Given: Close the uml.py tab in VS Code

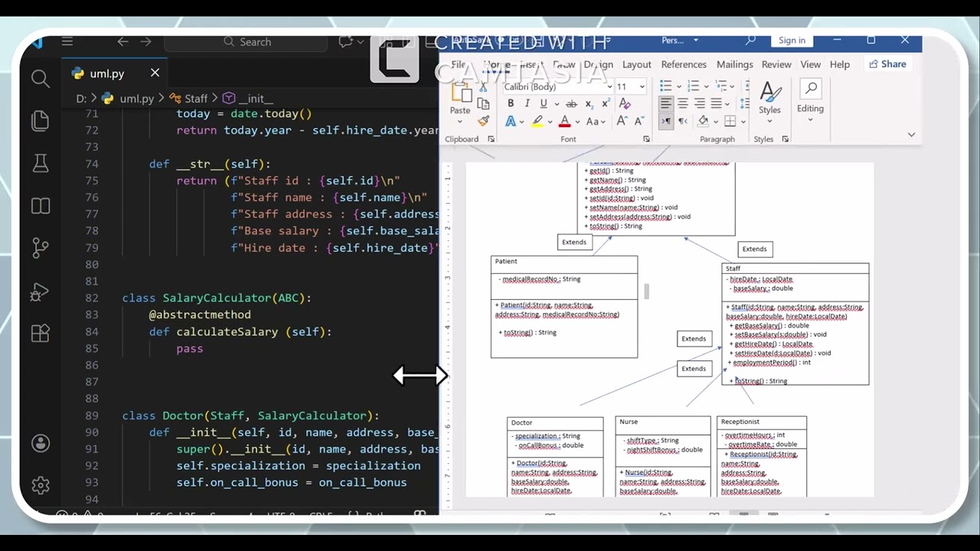Looking at the screenshot, I should point(155,73).
